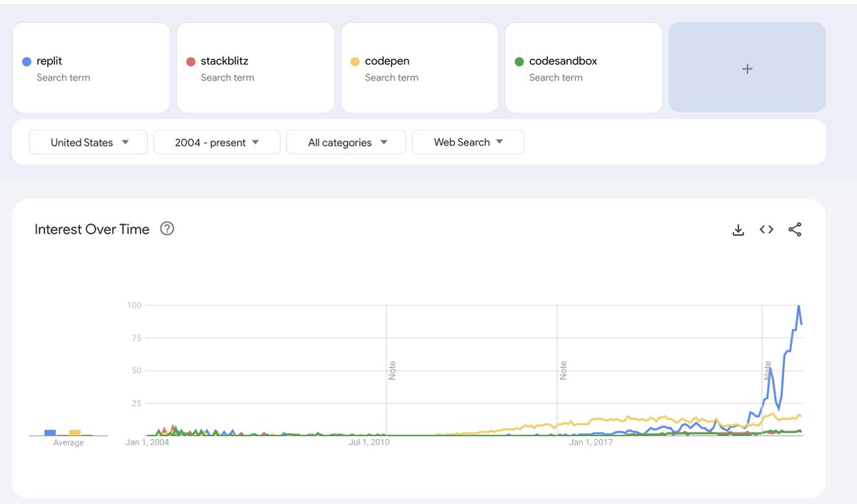Click the 75 value on the y-axis

(x=136, y=338)
